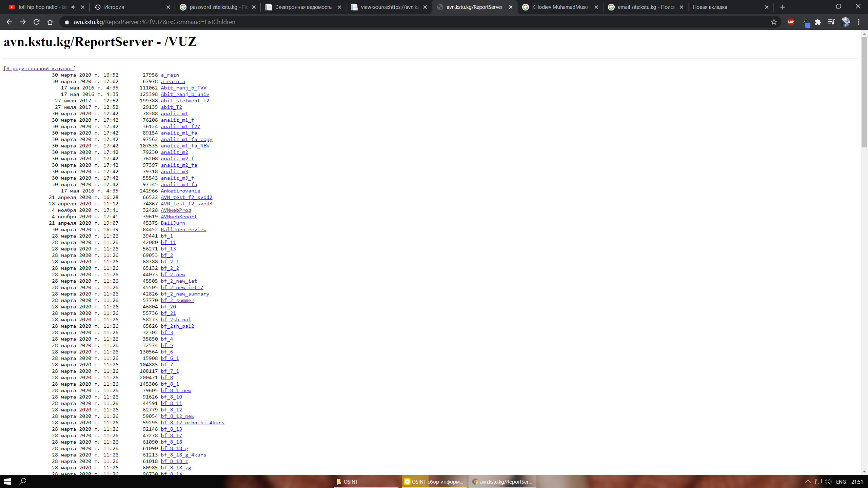Open the Chrome three-dot menu
Viewport: 868px width, 488px height.
(x=859, y=22)
